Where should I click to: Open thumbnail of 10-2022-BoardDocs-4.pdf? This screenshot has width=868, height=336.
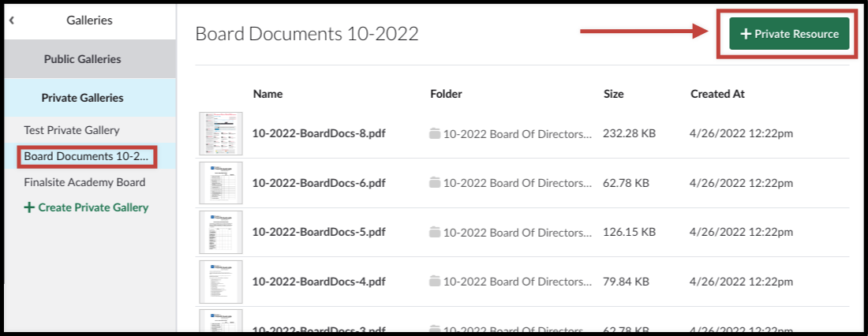(221, 282)
